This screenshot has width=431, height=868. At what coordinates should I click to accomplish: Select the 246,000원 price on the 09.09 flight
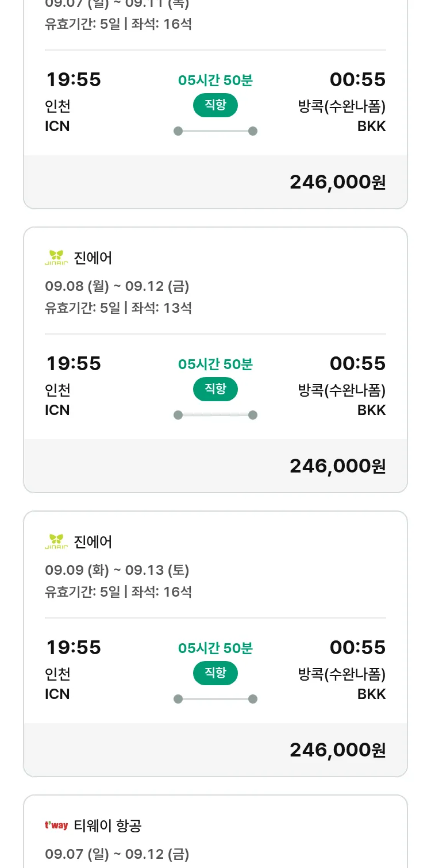click(x=337, y=750)
